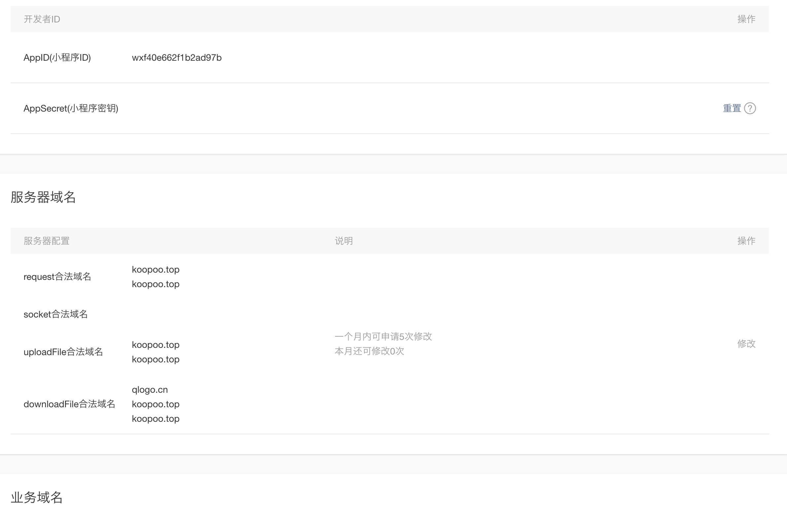Image resolution: width=787 pixels, height=532 pixels.
Task: Click the AppSecret(小程序密钥) label
Action: click(x=71, y=108)
